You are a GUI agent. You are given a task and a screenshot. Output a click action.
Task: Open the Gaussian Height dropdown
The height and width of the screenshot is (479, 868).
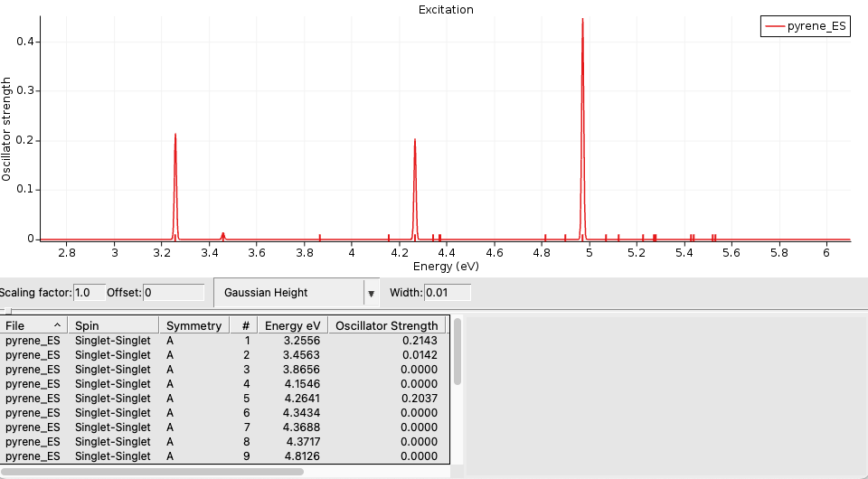[288, 293]
